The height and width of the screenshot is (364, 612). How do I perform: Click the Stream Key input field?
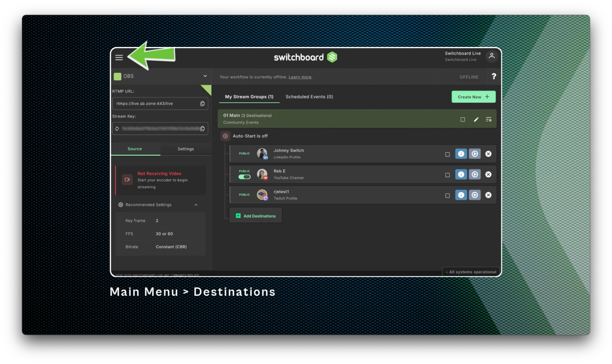tap(160, 129)
